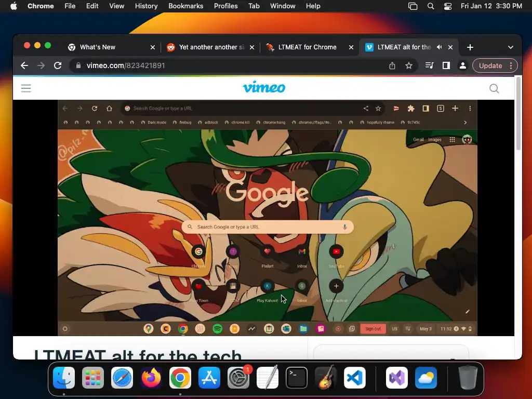Open the Weather app from the dock
532x399 pixels.
point(426,378)
